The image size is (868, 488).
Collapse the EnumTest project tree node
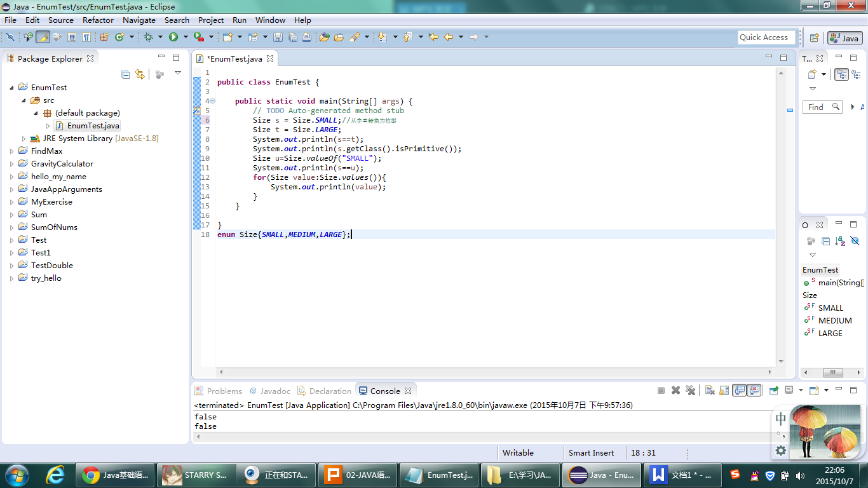(11, 88)
